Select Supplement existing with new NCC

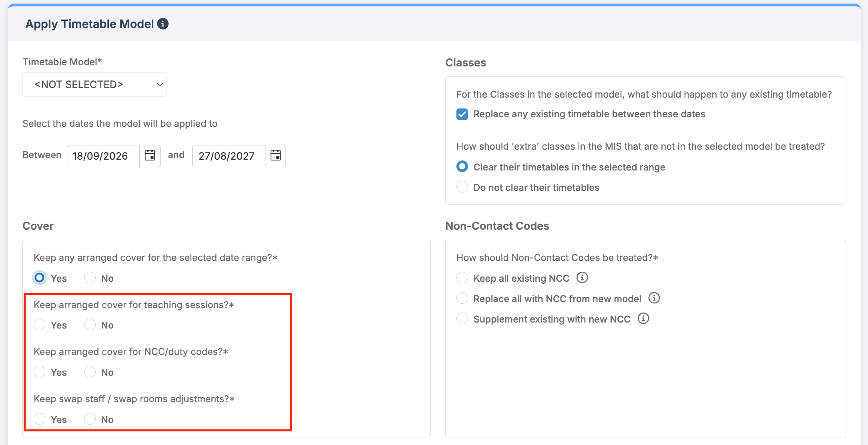tap(462, 319)
